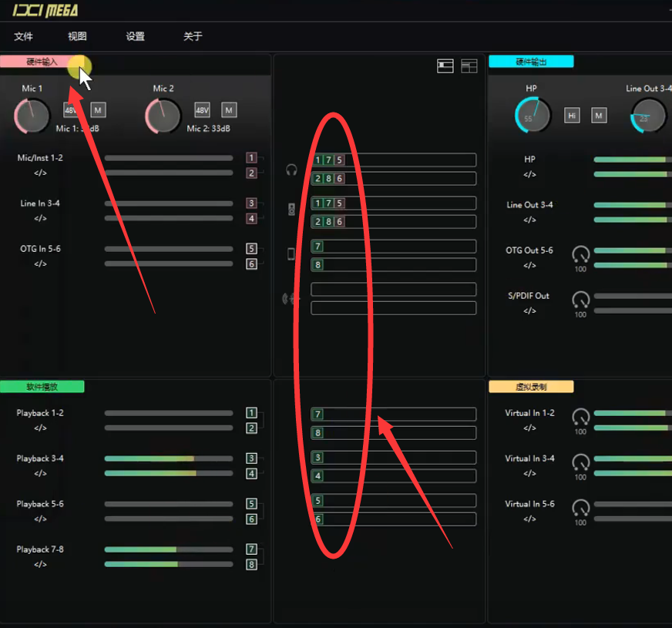Mute the HP headphone output

(599, 116)
